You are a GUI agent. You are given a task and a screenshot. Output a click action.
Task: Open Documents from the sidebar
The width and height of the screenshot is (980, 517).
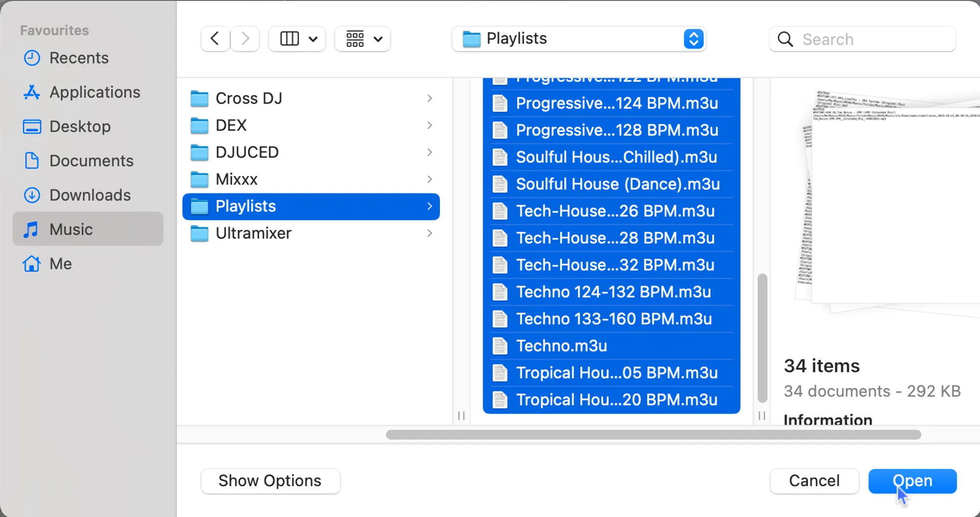91,161
